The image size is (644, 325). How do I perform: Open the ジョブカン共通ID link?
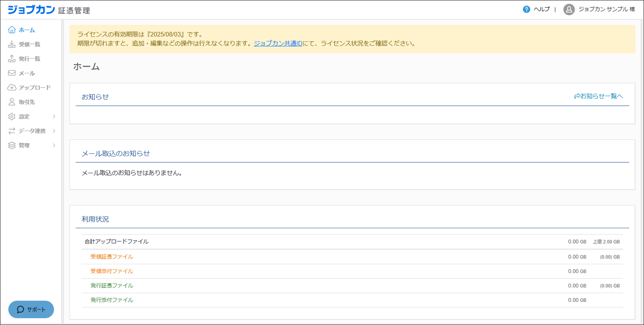[278, 44]
